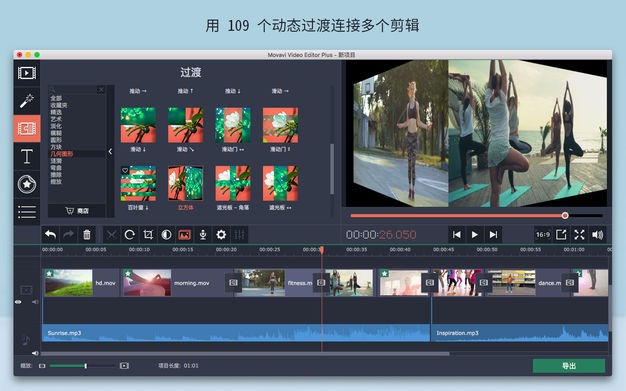Open the filters magic wand tab
Viewport: 626px width, 391px height.
[x=27, y=101]
